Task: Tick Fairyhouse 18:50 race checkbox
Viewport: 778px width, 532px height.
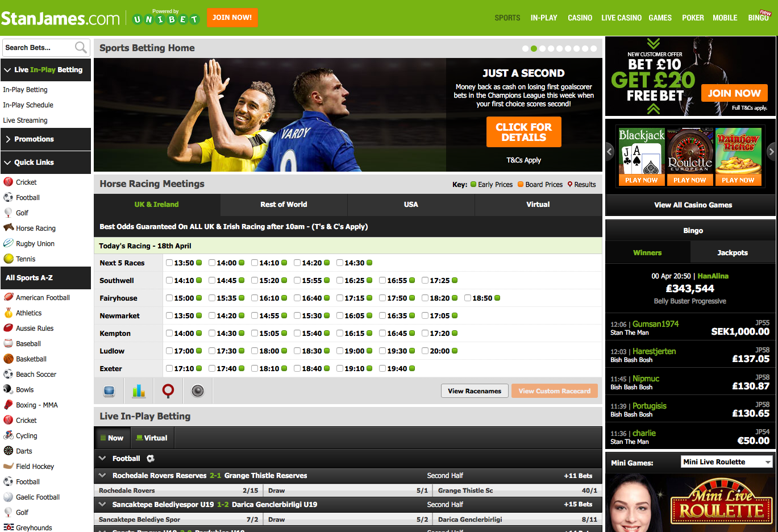Action: point(468,298)
